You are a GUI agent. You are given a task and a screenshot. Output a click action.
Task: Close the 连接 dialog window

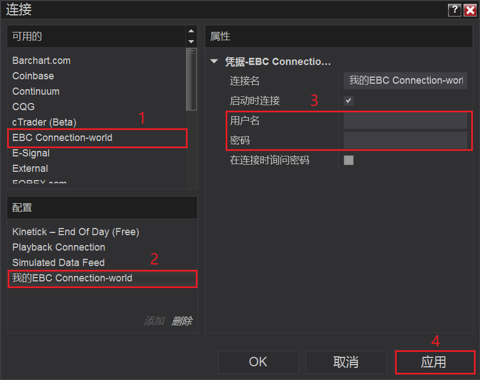point(470,10)
